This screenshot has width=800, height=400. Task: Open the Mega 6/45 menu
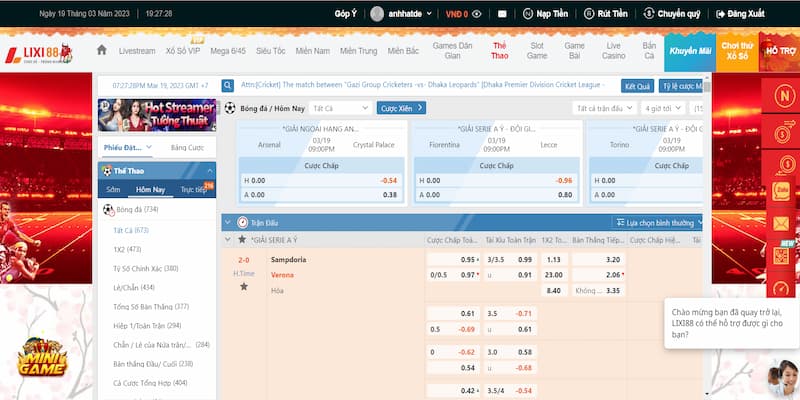pos(228,51)
